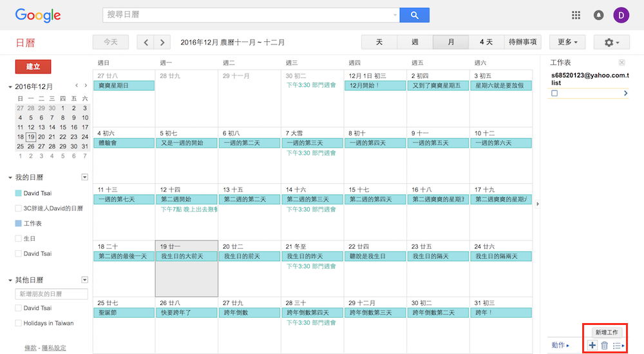Go to the previous month arrow
Screen dimensions: 644x354
[x=146, y=43]
